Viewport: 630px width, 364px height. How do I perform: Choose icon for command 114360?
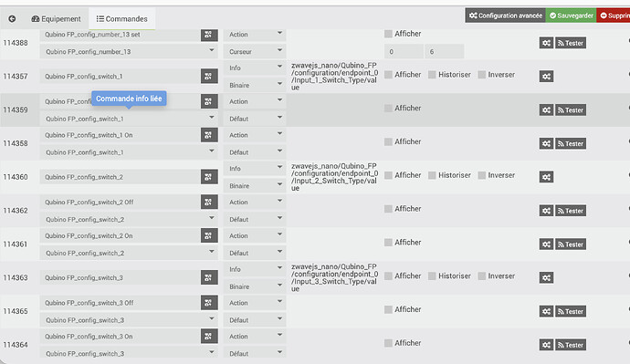209,177
